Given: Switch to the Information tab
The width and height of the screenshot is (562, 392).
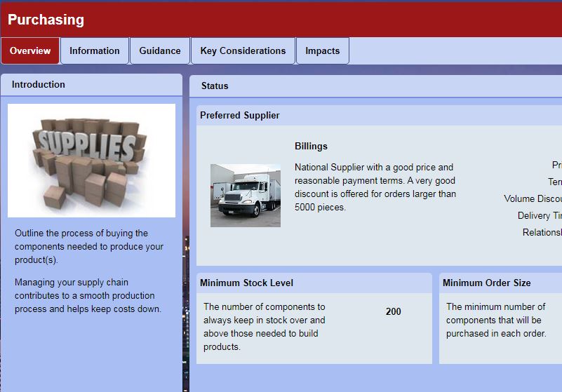Looking at the screenshot, I should (95, 51).
